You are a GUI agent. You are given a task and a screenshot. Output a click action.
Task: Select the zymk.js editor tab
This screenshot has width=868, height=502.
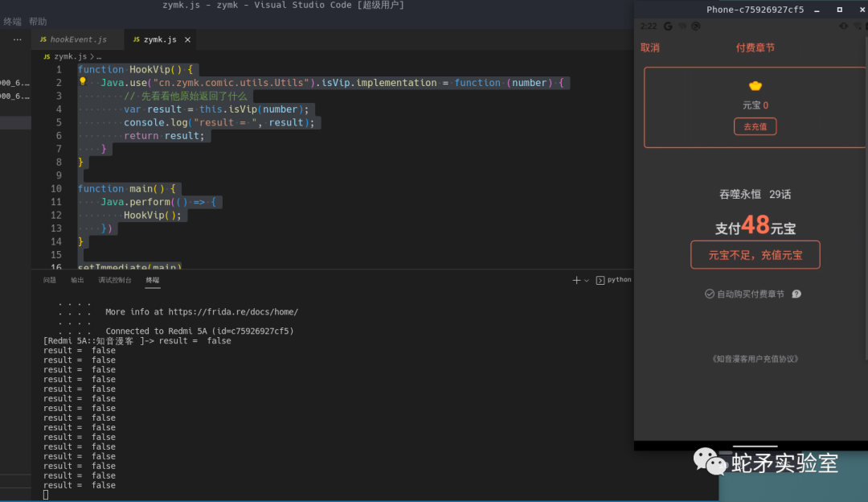[160, 40]
